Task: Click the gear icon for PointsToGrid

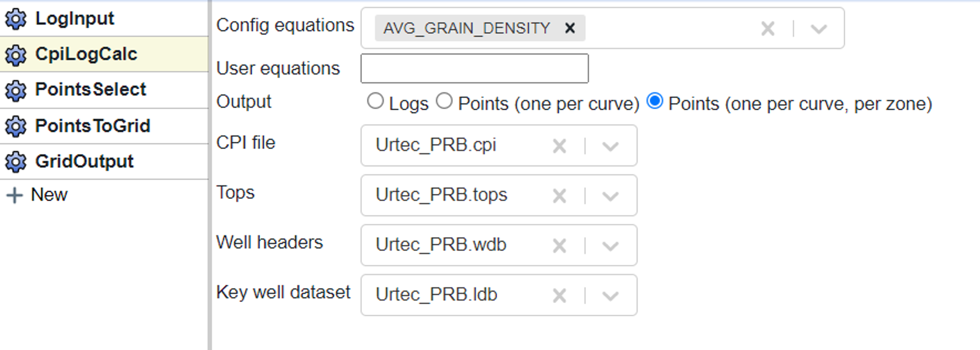Action: tap(15, 126)
